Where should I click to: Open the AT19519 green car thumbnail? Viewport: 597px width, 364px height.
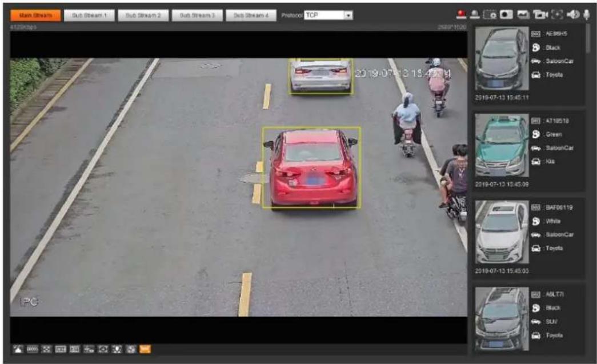click(x=502, y=145)
